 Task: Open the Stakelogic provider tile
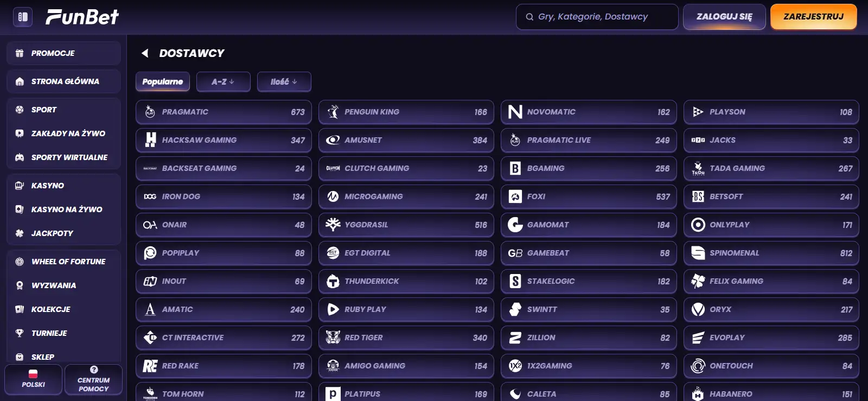tap(589, 281)
